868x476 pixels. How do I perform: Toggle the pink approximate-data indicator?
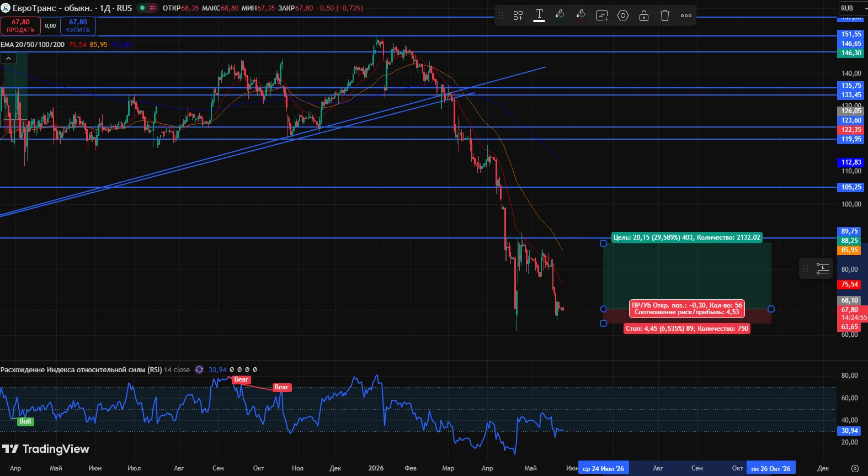[x=152, y=8]
